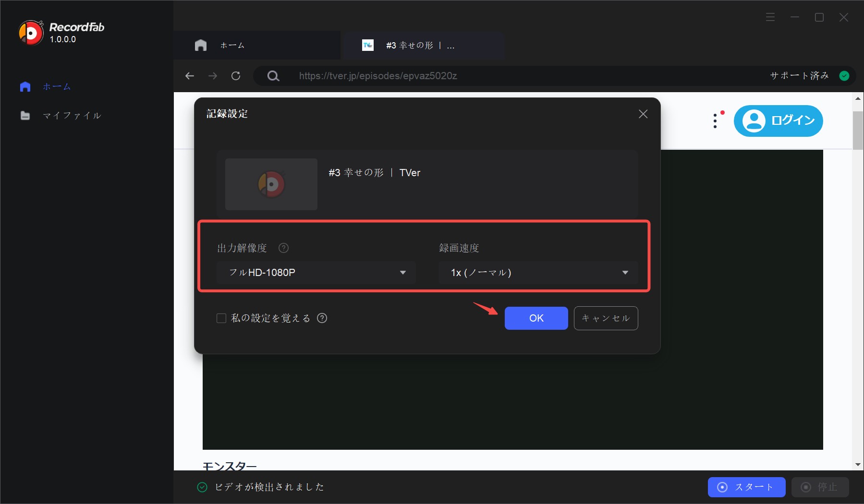Tick the 私の設定を覚える checkbox

221,318
